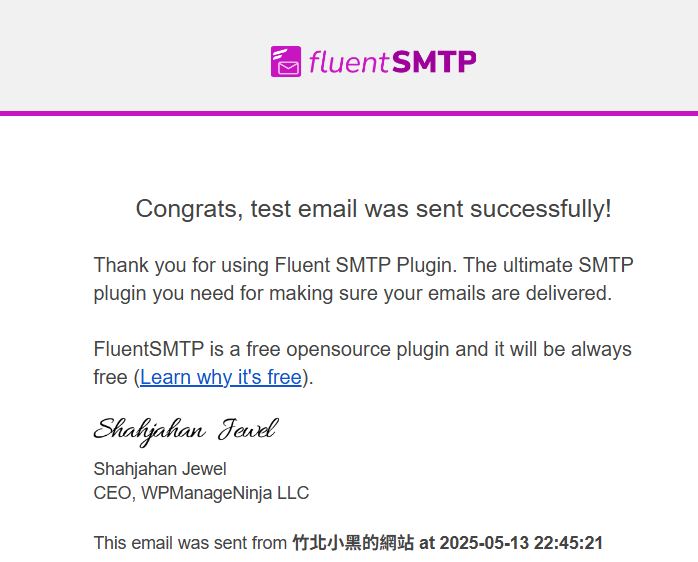Click the 'CEO, WPManageNinja LLC' line
Viewport: 698px width, 562px height.
[201, 493]
